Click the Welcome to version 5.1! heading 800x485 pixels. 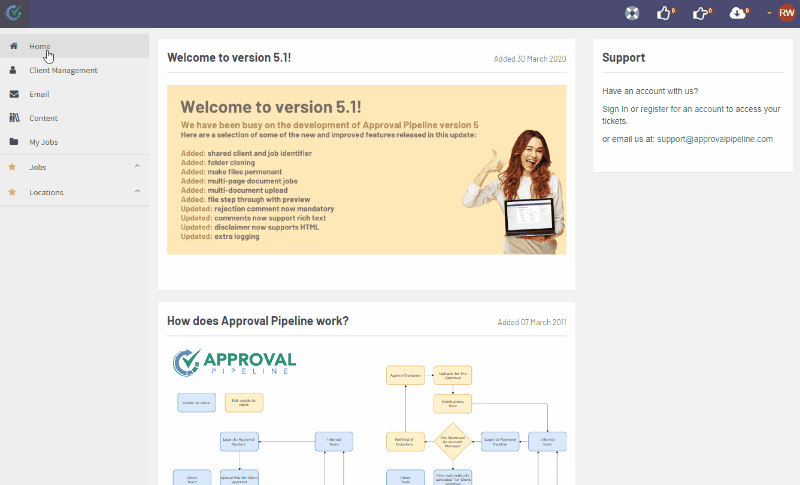229,58
